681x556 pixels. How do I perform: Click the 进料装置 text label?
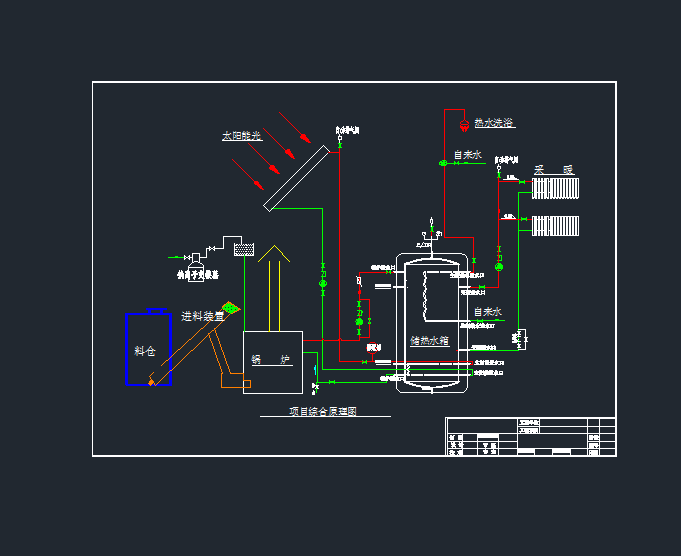202,316
